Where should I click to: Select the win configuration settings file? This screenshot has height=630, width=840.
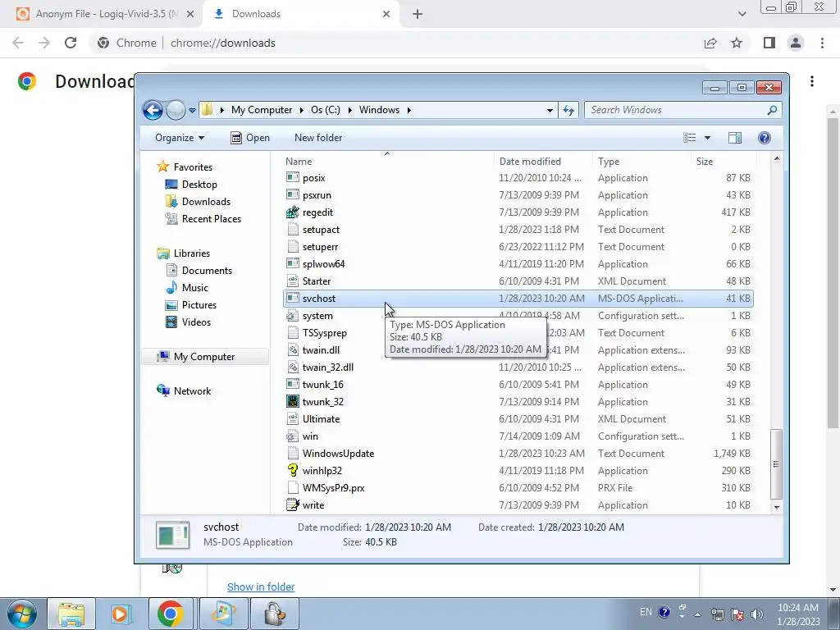(518, 436)
